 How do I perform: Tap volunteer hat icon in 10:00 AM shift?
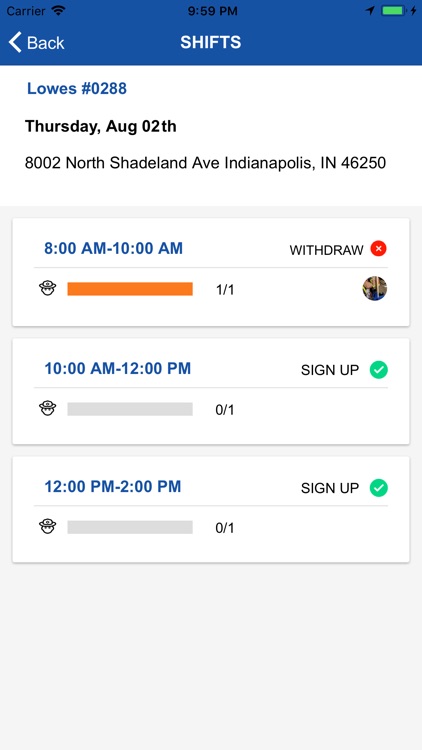[47, 408]
